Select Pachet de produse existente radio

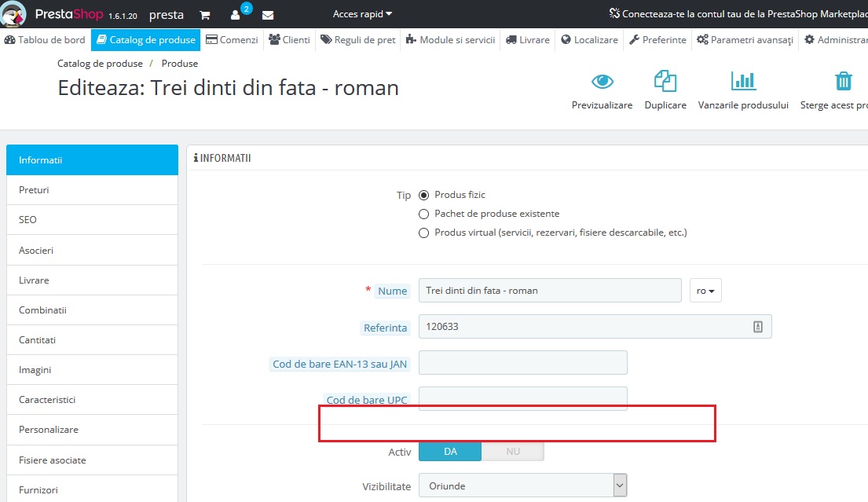(423, 214)
